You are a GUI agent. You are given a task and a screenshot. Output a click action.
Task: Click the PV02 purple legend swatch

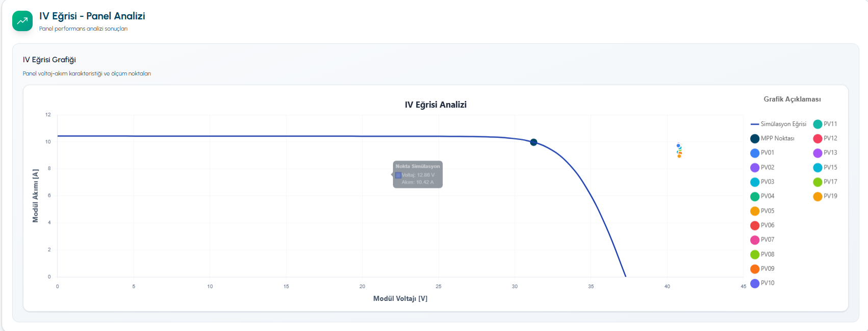coord(755,167)
